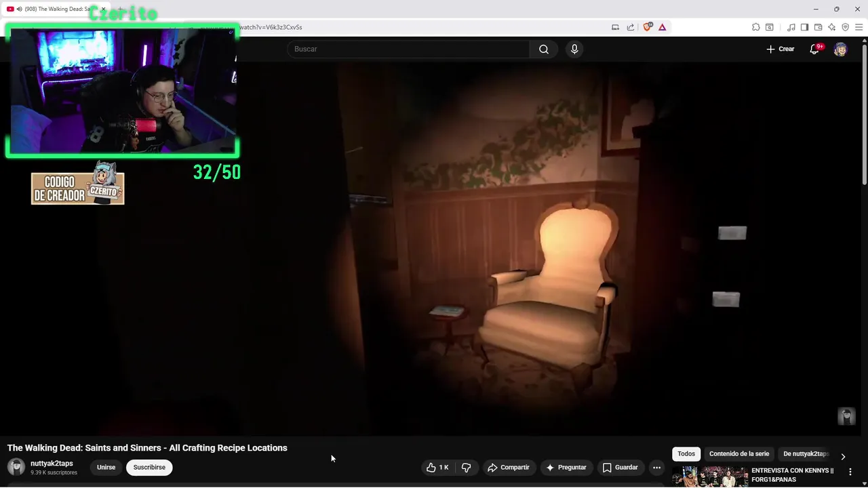Open the Brave VPN shield icon
This screenshot has width=868, height=488.
tap(845, 27)
